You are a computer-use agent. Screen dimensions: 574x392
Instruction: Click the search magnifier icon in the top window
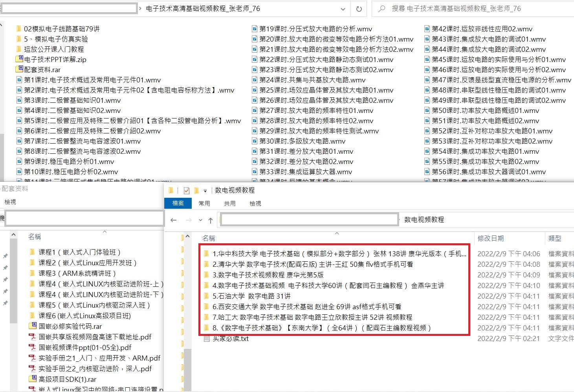(381, 9)
